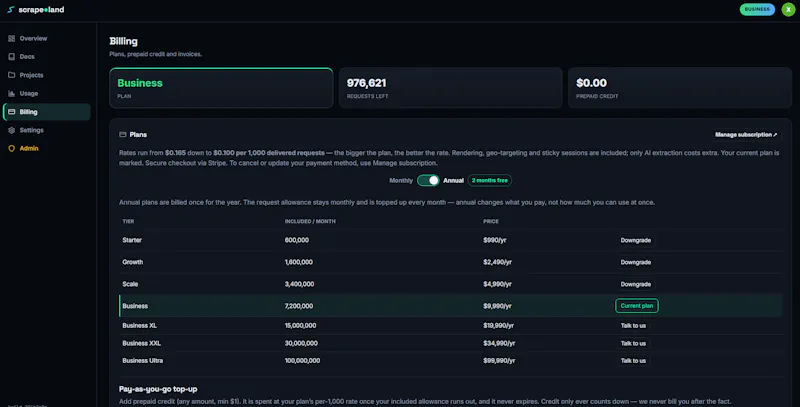
Task: Select the Monthly label
Action: click(401, 181)
